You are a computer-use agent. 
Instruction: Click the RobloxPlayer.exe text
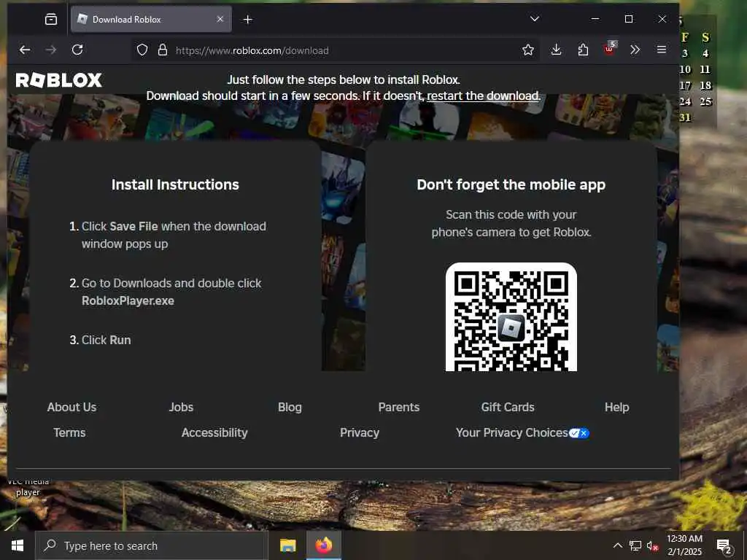(x=128, y=301)
